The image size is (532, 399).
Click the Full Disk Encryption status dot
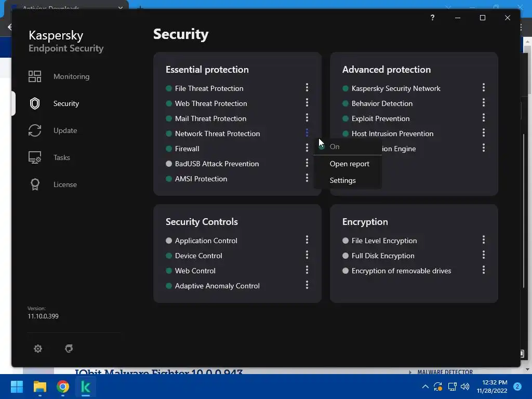point(345,256)
